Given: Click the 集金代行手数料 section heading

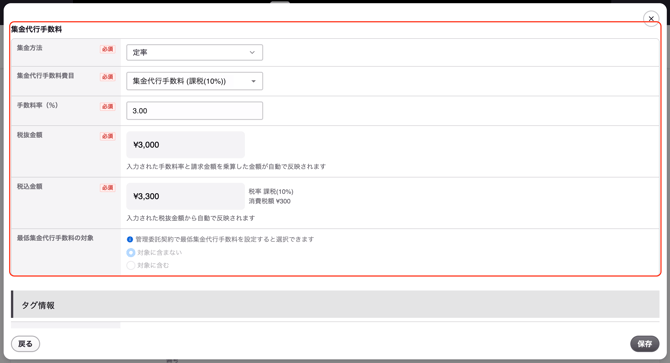Looking at the screenshot, I should click(36, 29).
